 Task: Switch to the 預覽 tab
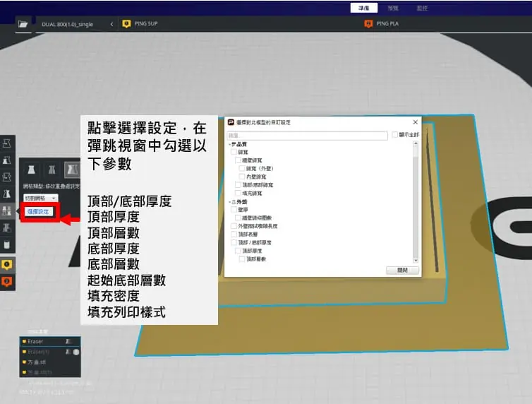(393, 8)
